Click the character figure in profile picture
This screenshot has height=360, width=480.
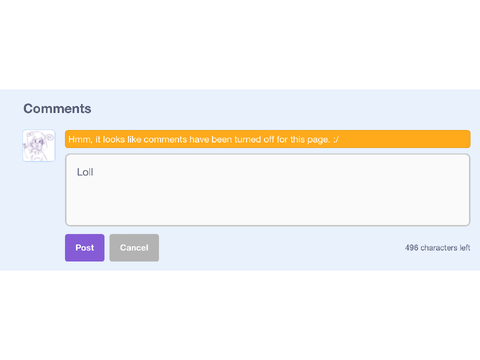(x=37, y=147)
